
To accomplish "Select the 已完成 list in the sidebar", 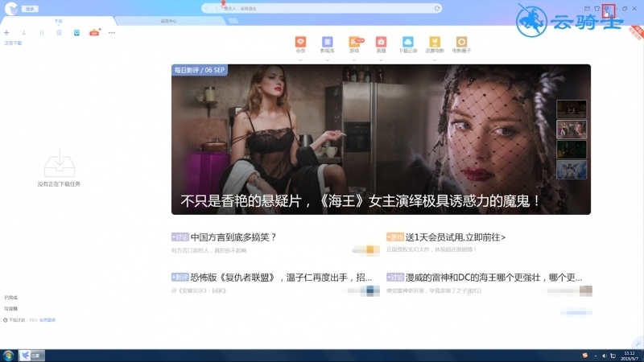I will coord(11,298).
